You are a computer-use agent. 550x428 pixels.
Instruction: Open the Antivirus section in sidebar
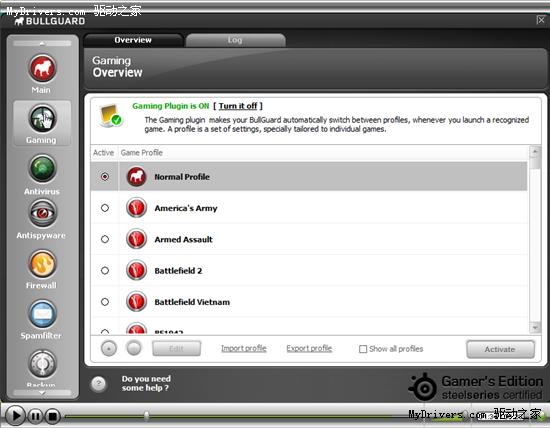coord(42,169)
